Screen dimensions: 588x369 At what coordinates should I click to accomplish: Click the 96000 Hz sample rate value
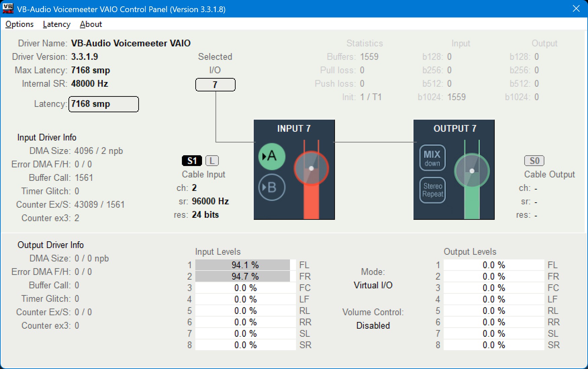[x=210, y=201]
